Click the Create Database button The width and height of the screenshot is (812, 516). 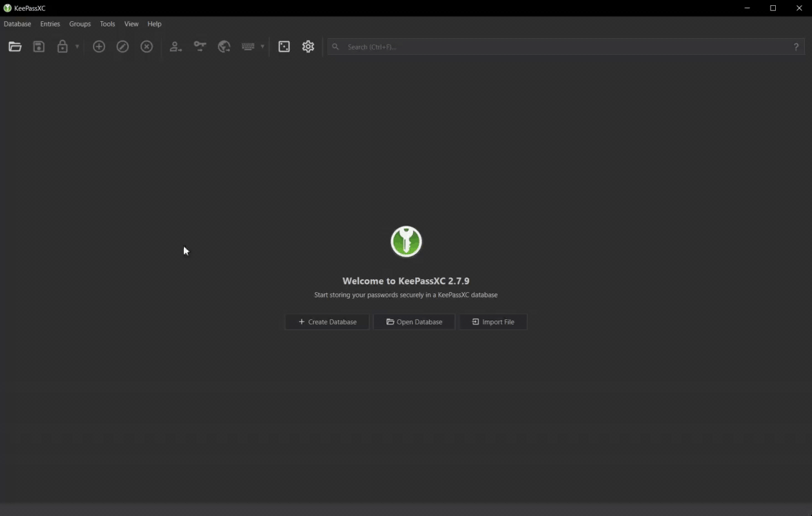pos(327,322)
